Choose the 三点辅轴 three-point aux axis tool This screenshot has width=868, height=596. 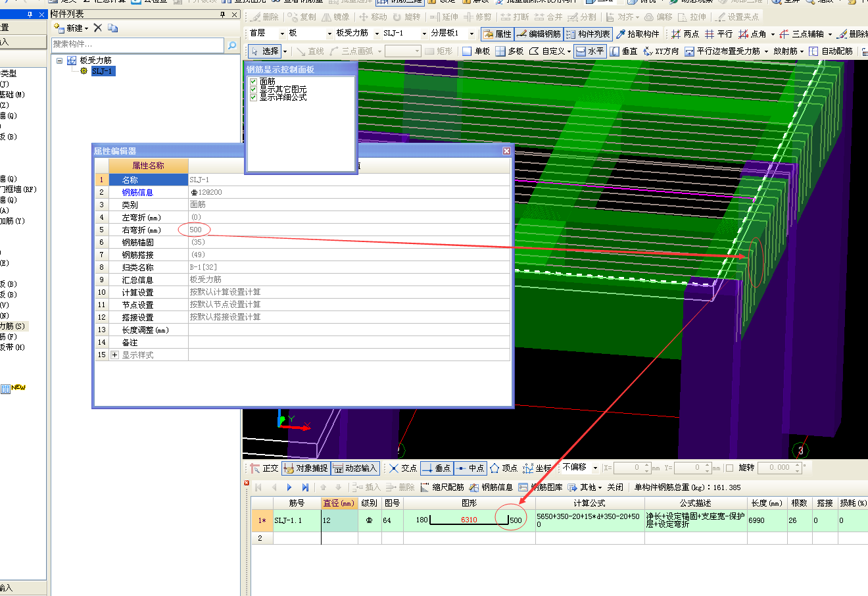[x=802, y=34]
